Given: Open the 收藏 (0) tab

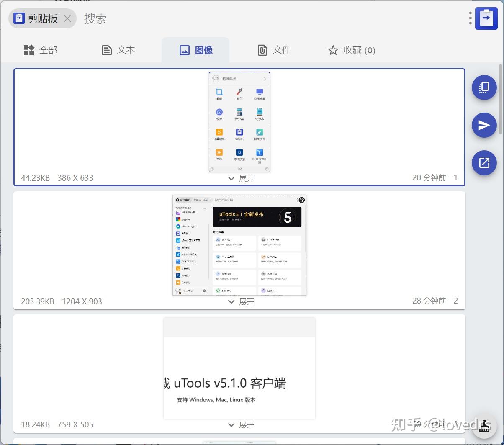Looking at the screenshot, I should (351, 50).
